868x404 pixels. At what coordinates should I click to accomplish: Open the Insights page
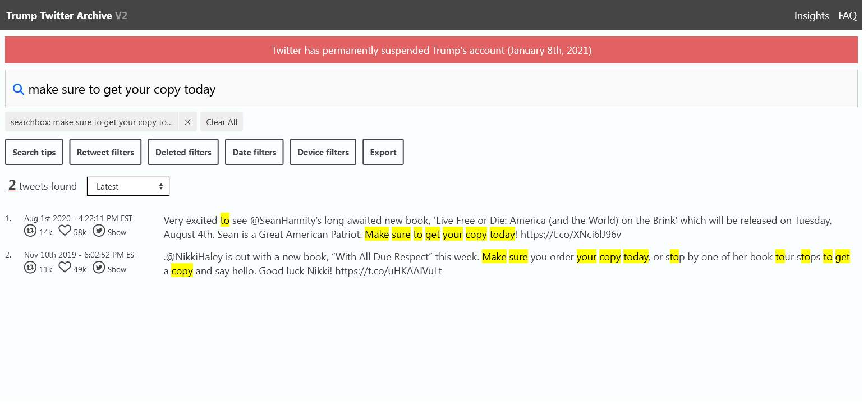(x=811, y=16)
